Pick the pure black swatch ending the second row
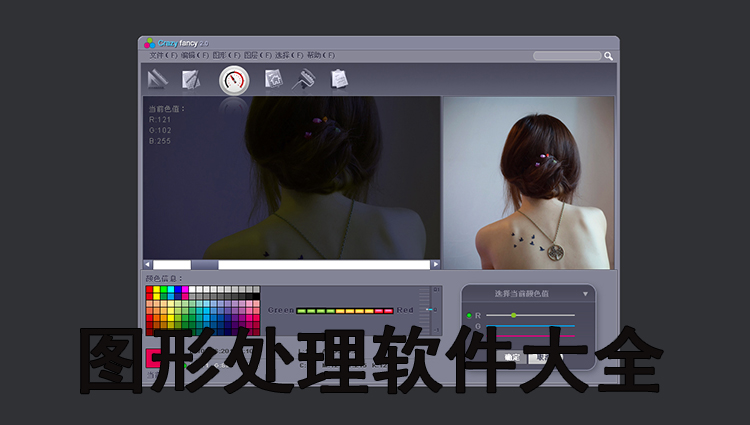 [256, 296]
